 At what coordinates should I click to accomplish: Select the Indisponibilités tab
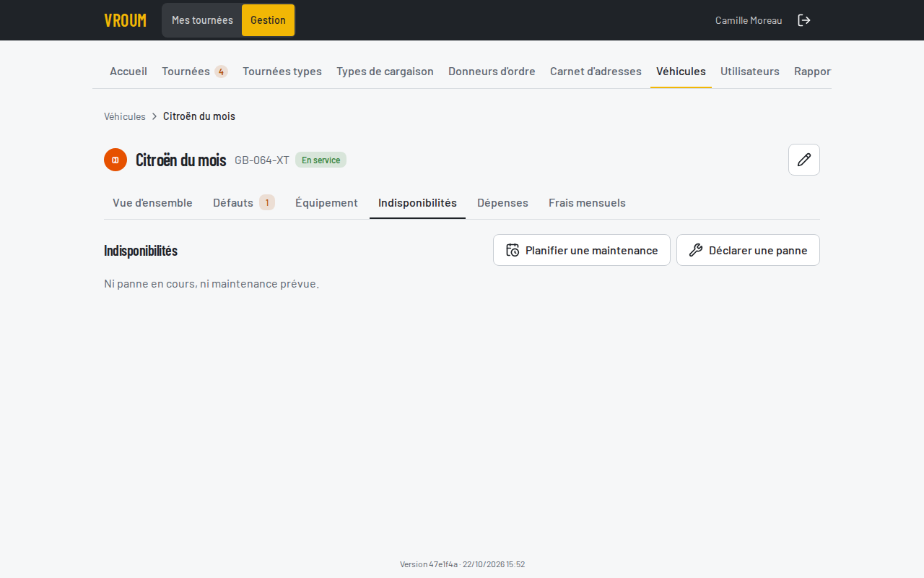coord(417,202)
